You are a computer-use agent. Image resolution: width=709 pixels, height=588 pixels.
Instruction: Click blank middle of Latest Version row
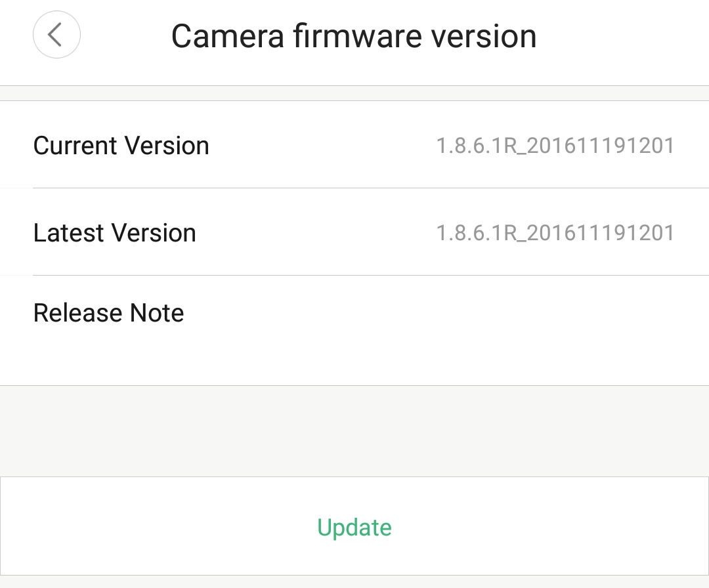pos(315,233)
